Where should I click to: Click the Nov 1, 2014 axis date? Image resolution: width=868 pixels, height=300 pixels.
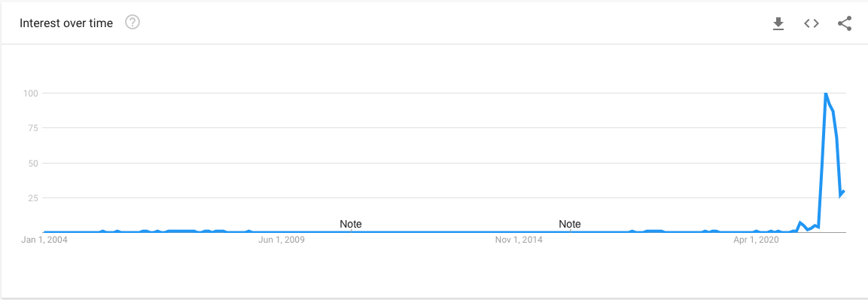tap(519, 240)
